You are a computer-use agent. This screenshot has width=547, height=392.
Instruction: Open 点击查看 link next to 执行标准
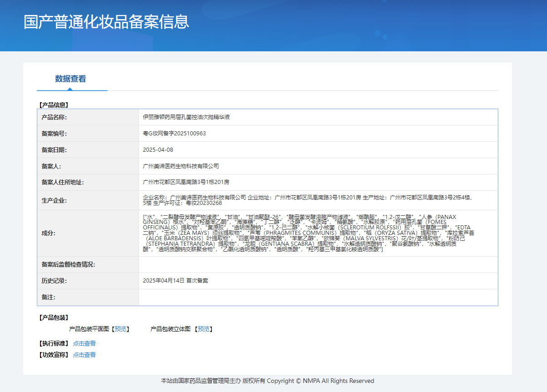coord(84,343)
